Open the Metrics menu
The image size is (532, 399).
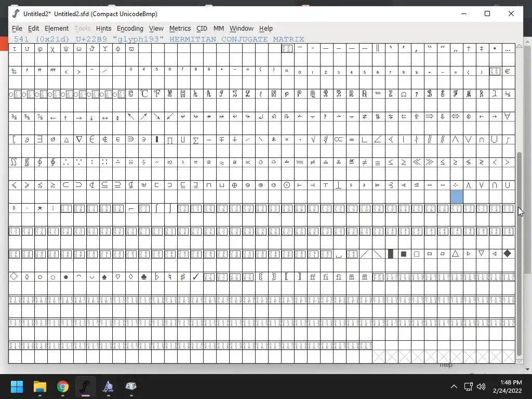pyautogui.click(x=180, y=29)
